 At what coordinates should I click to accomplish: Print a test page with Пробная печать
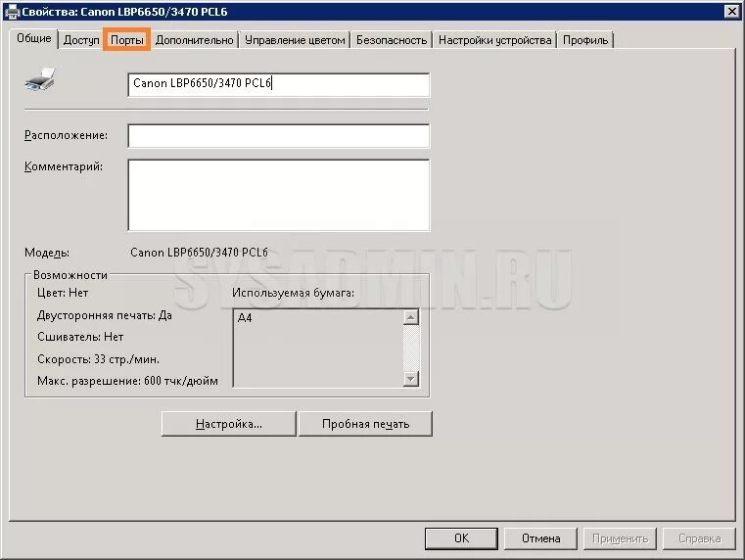pos(365,424)
